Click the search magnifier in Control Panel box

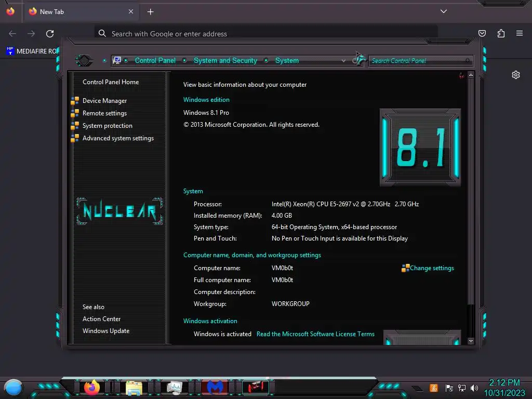click(x=468, y=61)
